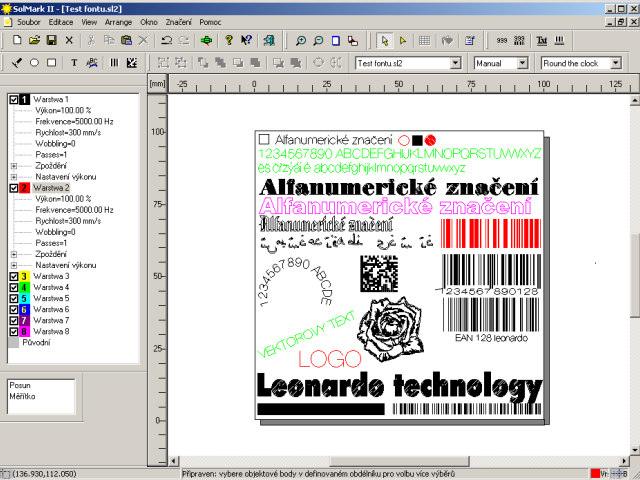The height and width of the screenshot is (480, 640).
Task: Toggle the grid icon in the toolbar
Action: click(x=424, y=40)
